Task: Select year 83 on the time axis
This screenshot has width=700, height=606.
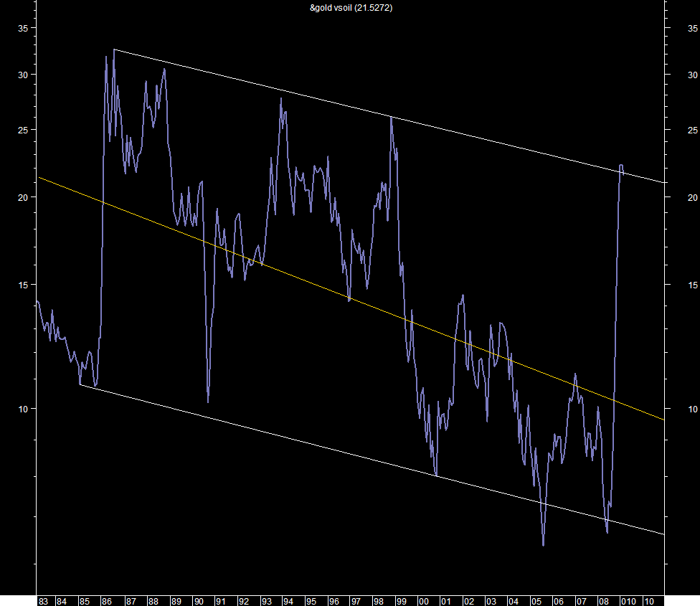Action: tap(43, 601)
